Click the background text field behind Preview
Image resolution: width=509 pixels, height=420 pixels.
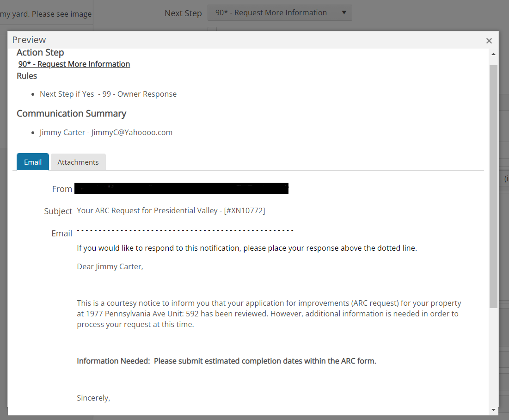pyautogui.click(x=46, y=14)
